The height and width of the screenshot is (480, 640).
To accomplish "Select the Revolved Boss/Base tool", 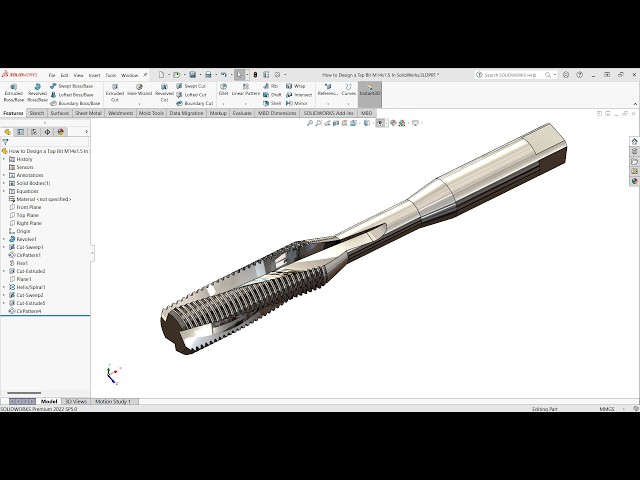I will click(37, 93).
